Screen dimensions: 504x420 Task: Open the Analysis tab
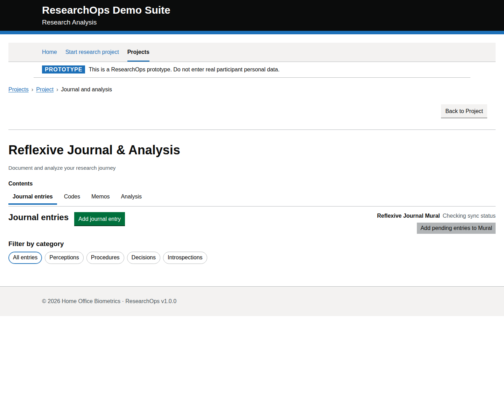[131, 196]
